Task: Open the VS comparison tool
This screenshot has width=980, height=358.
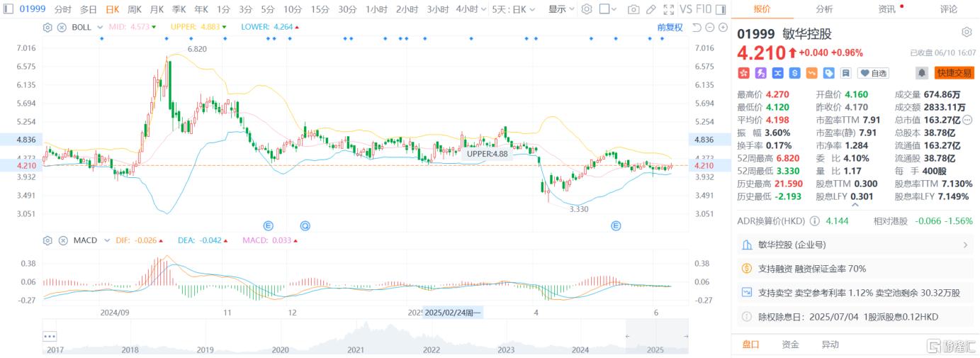Action: point(686,9)
